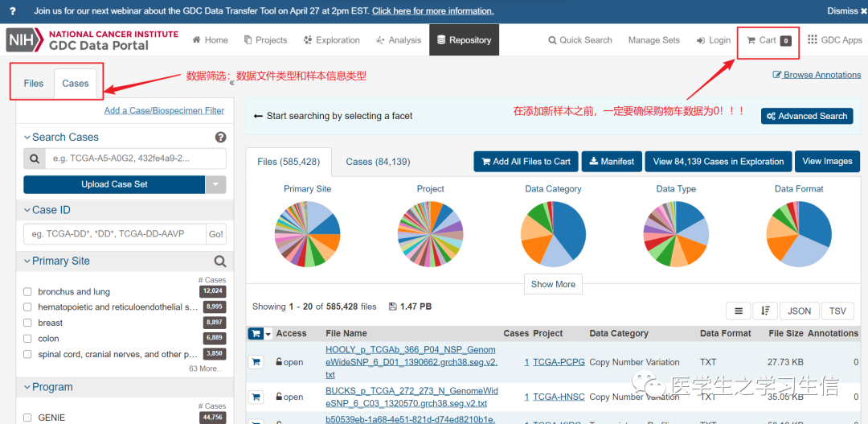Click the question mark icon in banner

pyautogui.click(x=13, y=11)
